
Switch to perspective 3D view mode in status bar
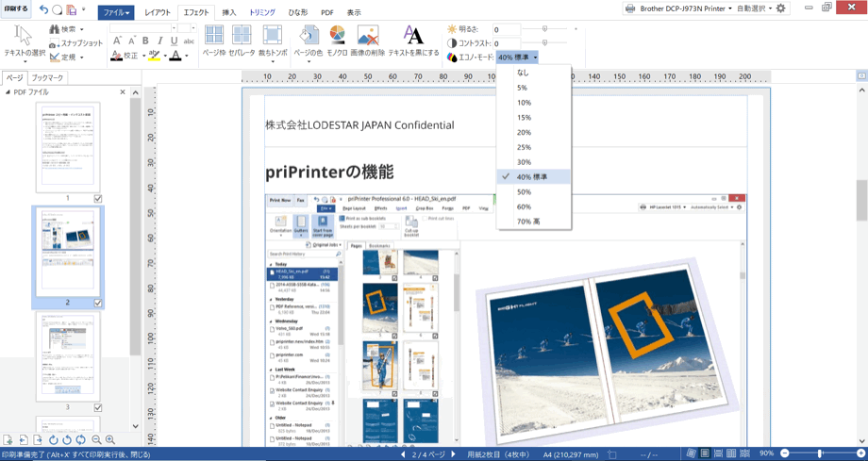point(692,453)
